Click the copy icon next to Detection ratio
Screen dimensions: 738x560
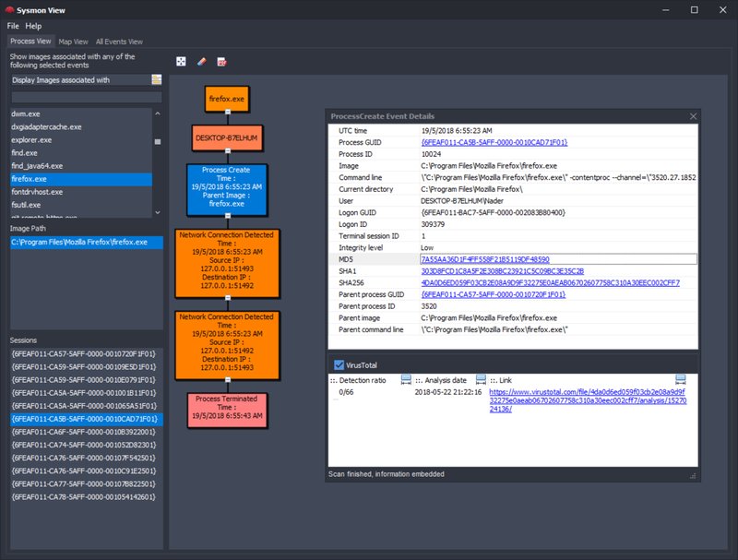[406, 379]
